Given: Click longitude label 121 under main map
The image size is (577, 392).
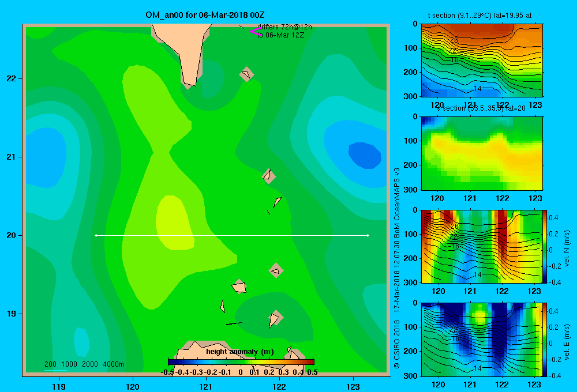Looking at the screenshot, I should click(206, 386).
